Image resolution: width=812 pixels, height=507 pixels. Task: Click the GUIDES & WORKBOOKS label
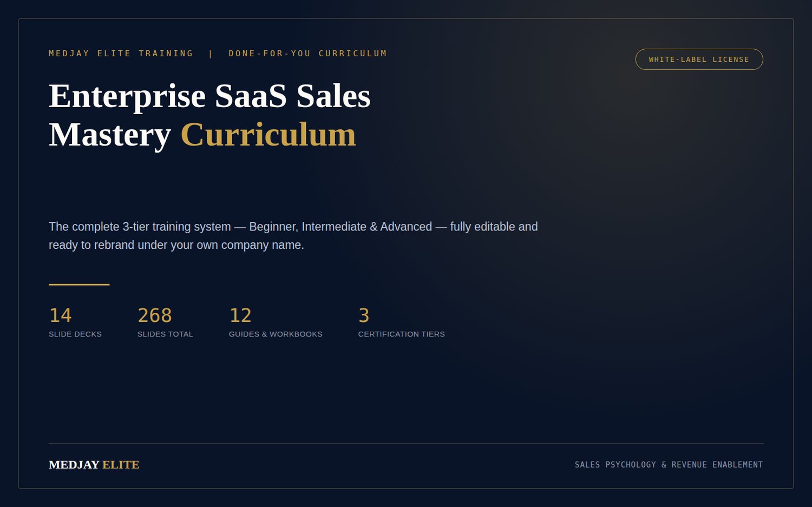(x=276, y=334)
